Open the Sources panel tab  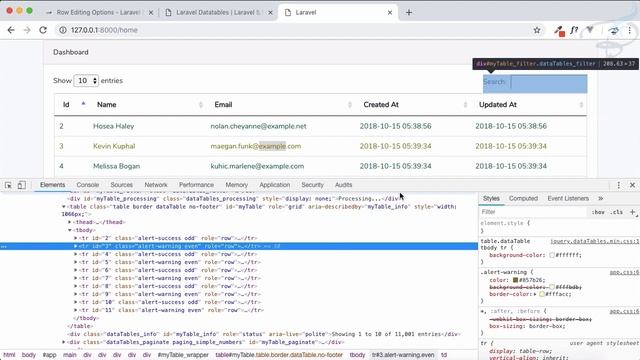point(122,185)
